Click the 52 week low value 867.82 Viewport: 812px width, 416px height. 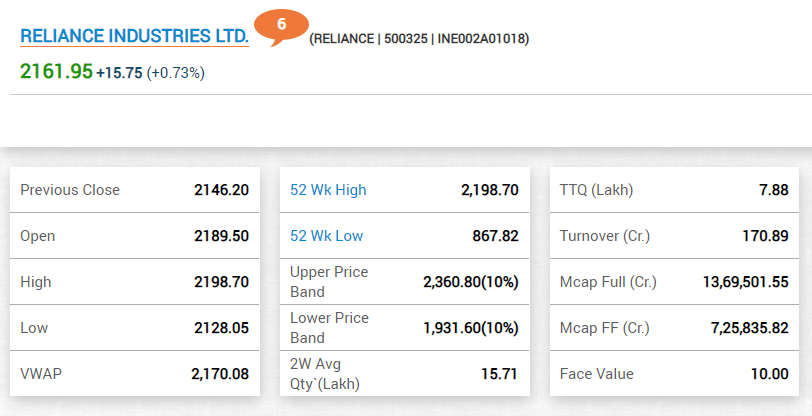click(x=495, y=236)
